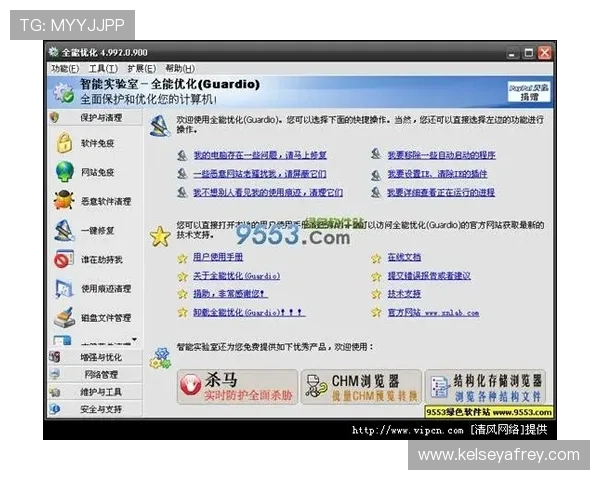600x480 pixels.
Task: Click the PayPal 捐赠 donate badge
Action: 529,92
